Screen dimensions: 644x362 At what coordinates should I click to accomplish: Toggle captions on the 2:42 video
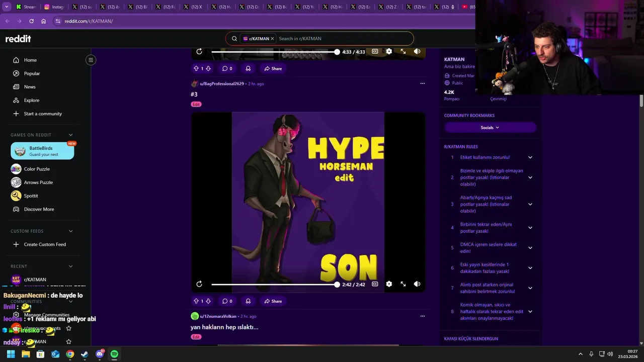tap(375, 284)
